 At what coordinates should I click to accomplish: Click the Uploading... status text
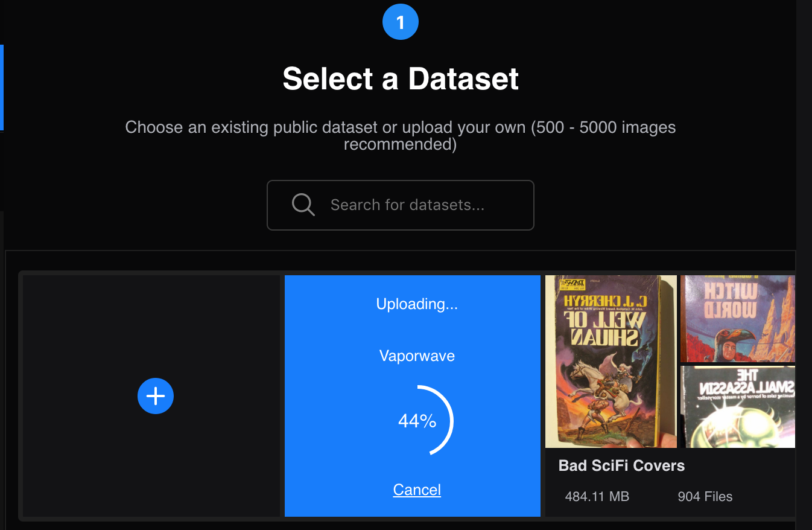click(x=417, y=304)
